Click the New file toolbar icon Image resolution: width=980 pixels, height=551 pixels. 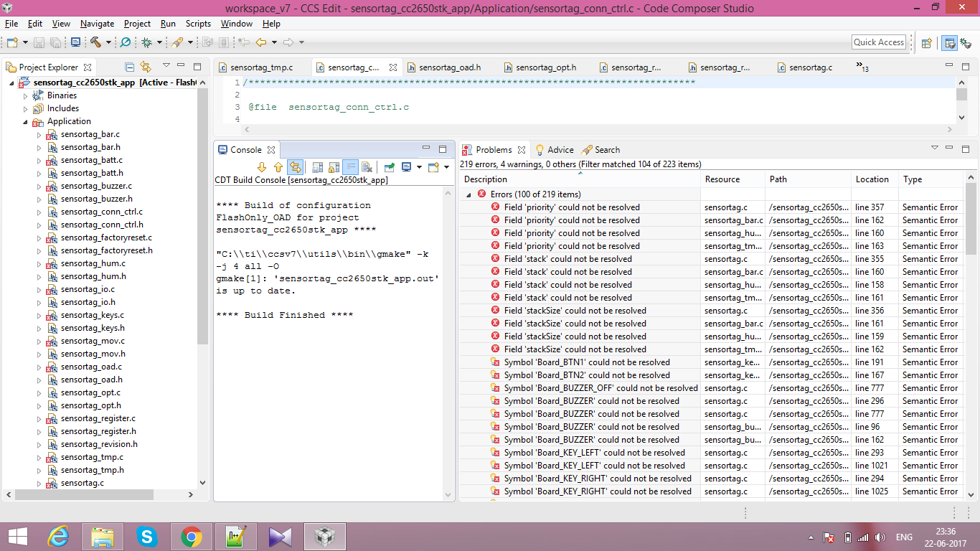(x=12, y=42)
